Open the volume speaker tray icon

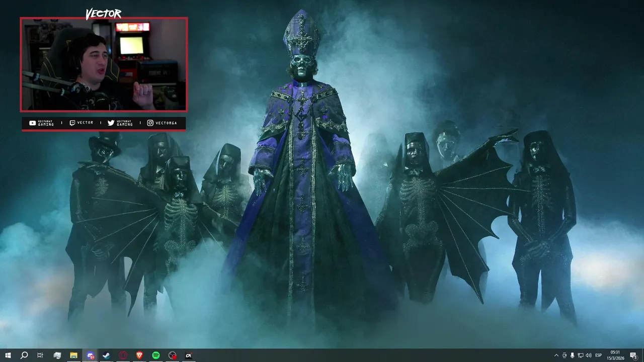[589, 355]
